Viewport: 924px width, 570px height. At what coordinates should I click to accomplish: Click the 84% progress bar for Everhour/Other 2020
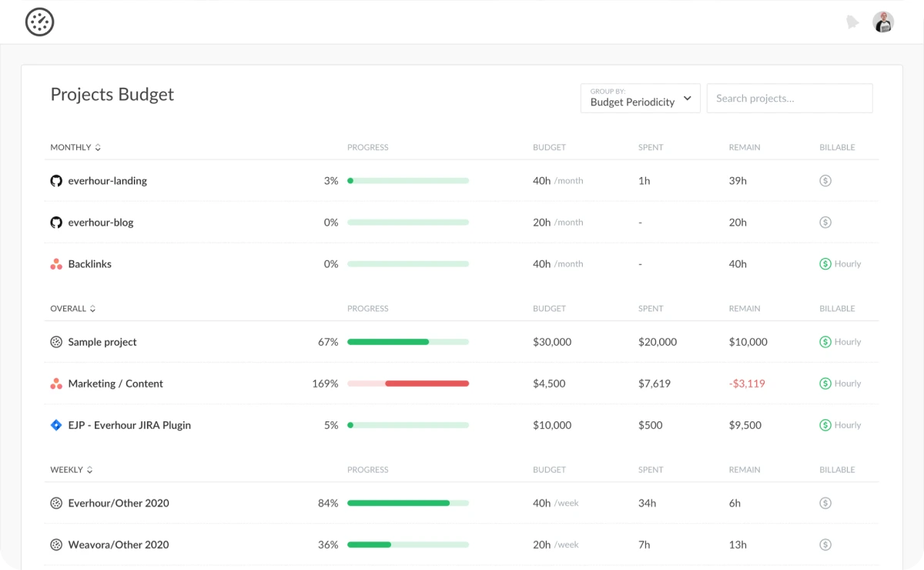point(408,503)
